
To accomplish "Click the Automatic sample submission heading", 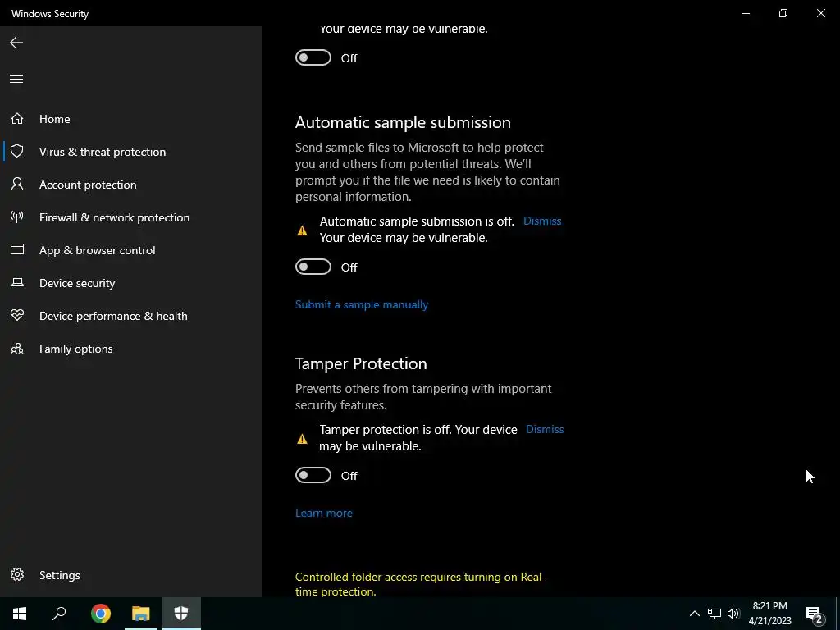I will [403, 122].
